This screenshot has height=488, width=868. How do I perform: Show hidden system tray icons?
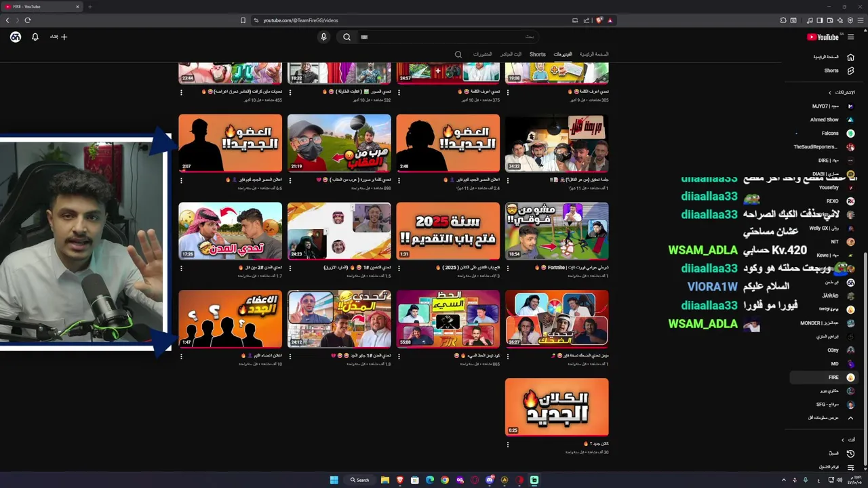[x=784, y=480]
